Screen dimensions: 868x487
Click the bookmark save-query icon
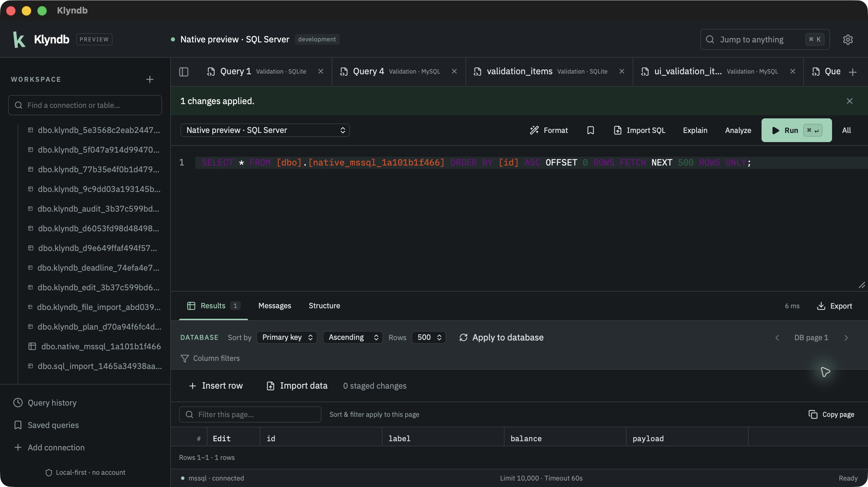[590, 130]
